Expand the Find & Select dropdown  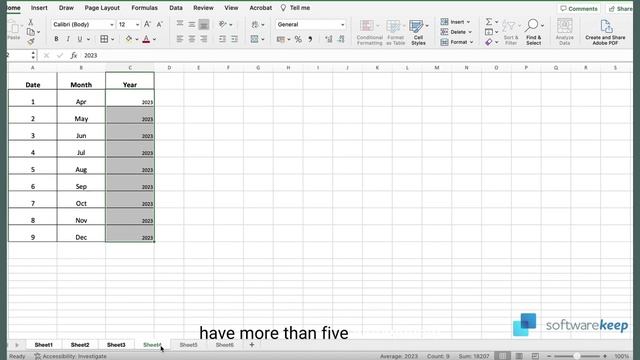[542, 25]
